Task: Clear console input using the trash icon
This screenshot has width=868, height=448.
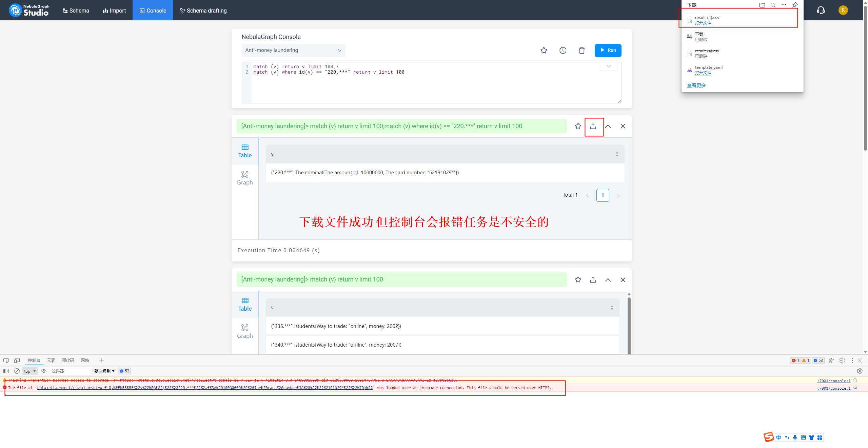Action: tap(582, 50)
